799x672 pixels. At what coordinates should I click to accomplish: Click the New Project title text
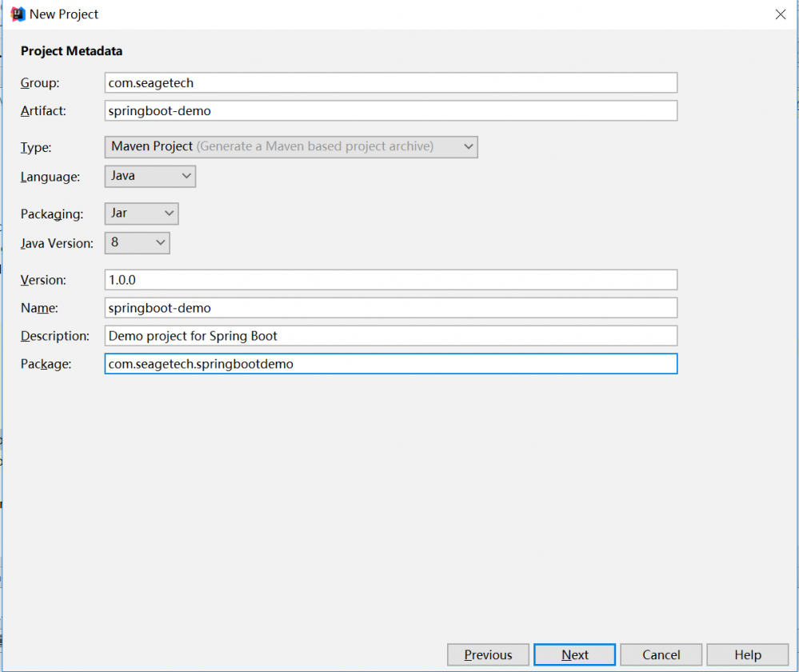[x=64, y=14]
